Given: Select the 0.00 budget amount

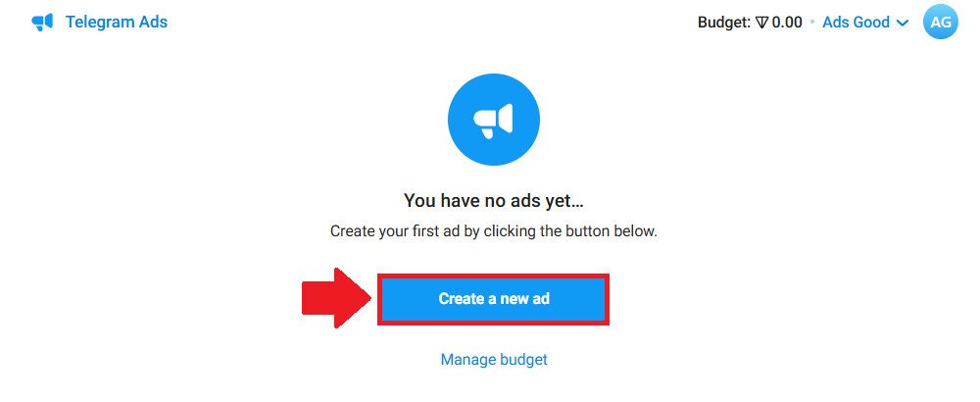Looking at the screenshot, I should click(787, 23).
